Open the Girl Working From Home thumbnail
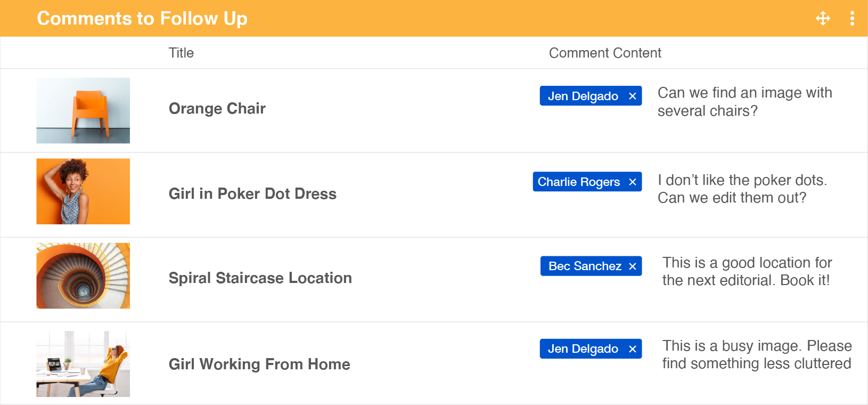 coord(83,364)
